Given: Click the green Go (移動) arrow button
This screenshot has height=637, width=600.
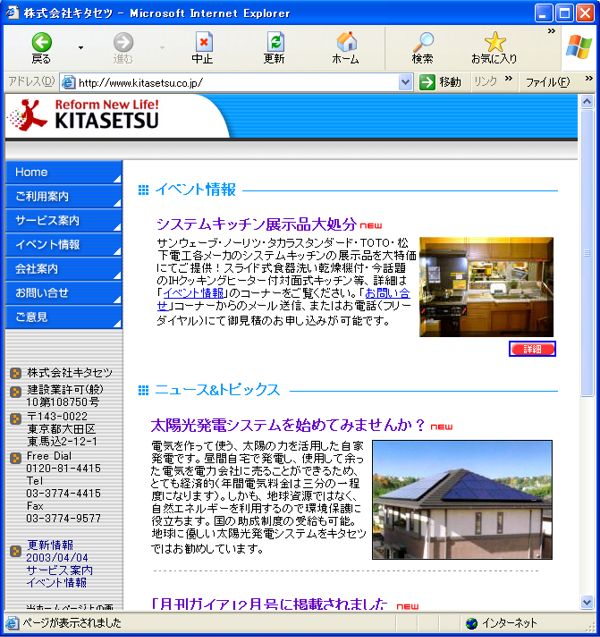Looking at the screenshot, I should pyautogui.click(x=428, y=82).
